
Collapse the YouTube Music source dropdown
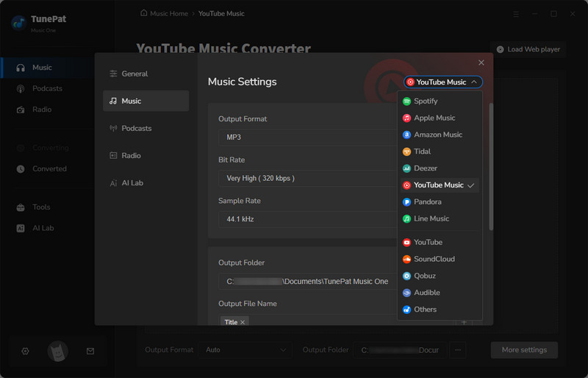click(x=443, y=82)
